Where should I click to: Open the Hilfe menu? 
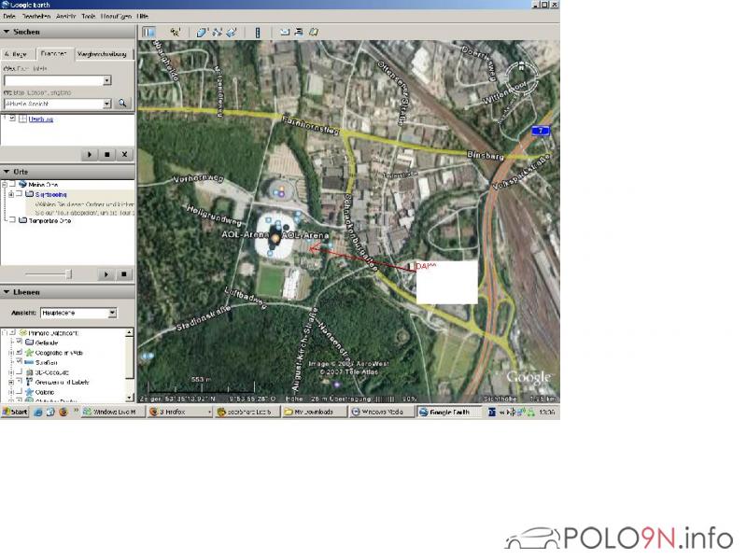tap(143, 16)
